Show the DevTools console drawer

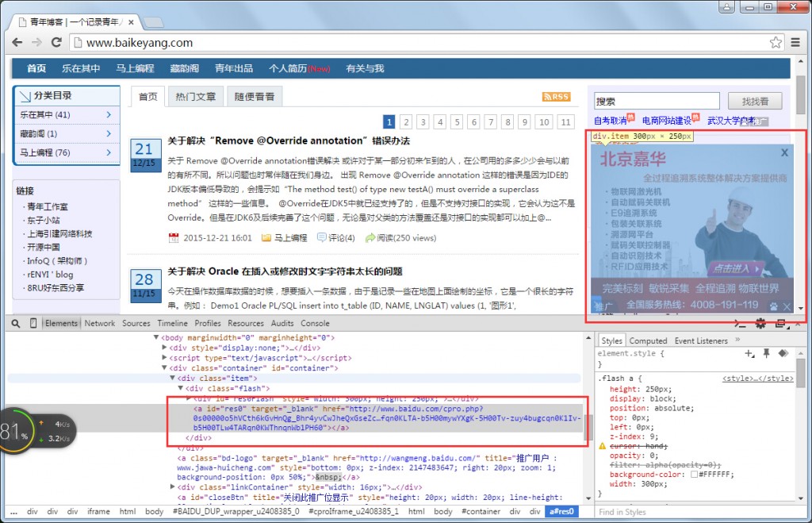741,324
